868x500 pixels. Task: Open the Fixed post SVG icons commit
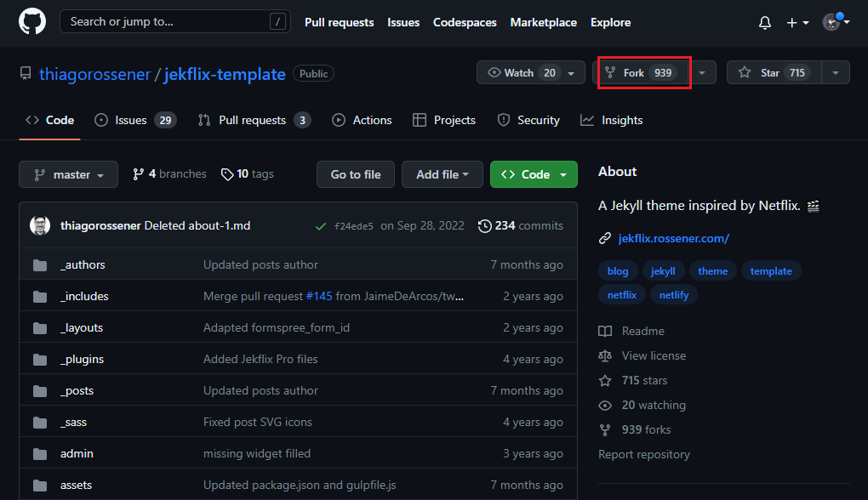(x=257, y=423)
